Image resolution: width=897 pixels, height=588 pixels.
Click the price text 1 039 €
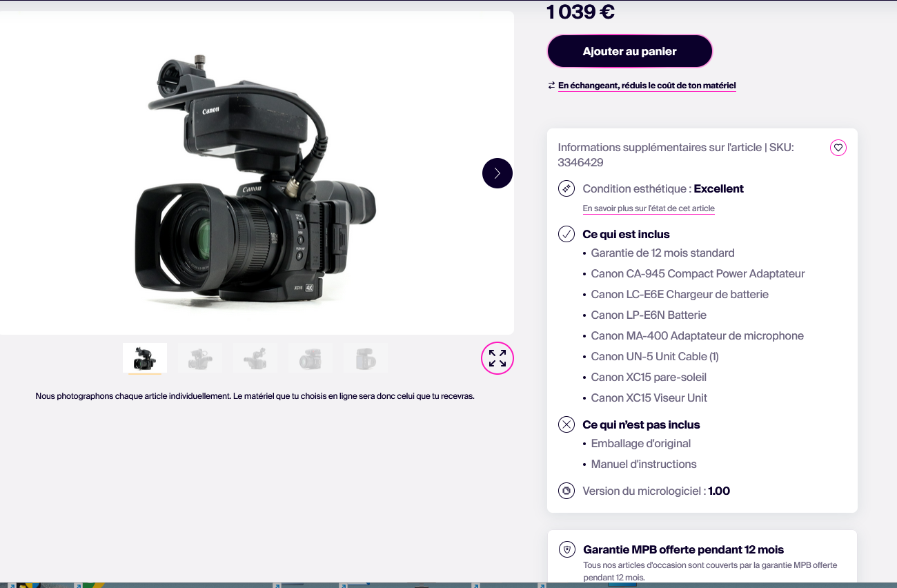tap(580, 12)
